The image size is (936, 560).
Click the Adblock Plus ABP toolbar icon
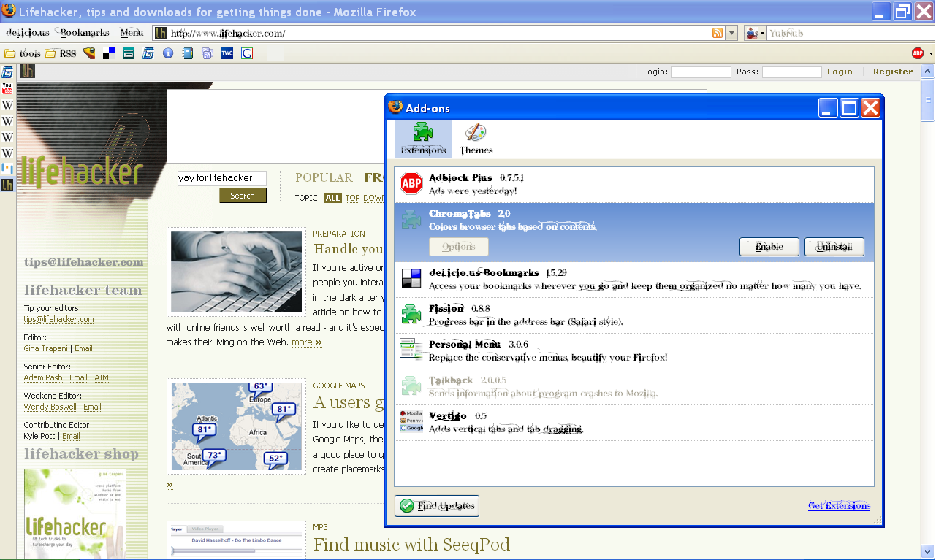pos(918,53)
